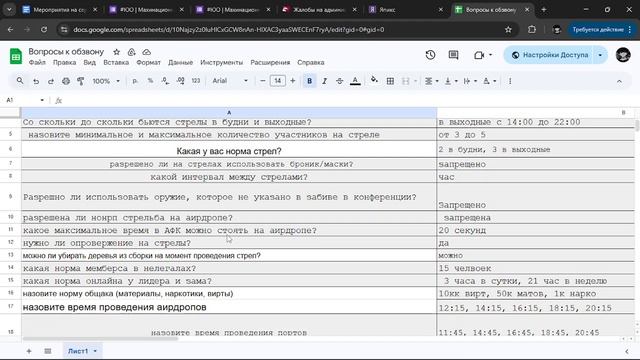Screen dimensions: 640x360
Task: Open the search menus magnifier
Action: pyautogui.click(x=20, y=81)
